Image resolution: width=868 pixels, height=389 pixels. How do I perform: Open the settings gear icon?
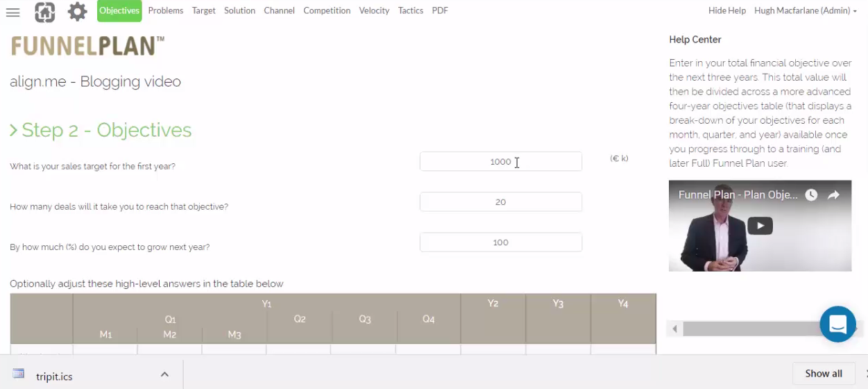[77, 12]
